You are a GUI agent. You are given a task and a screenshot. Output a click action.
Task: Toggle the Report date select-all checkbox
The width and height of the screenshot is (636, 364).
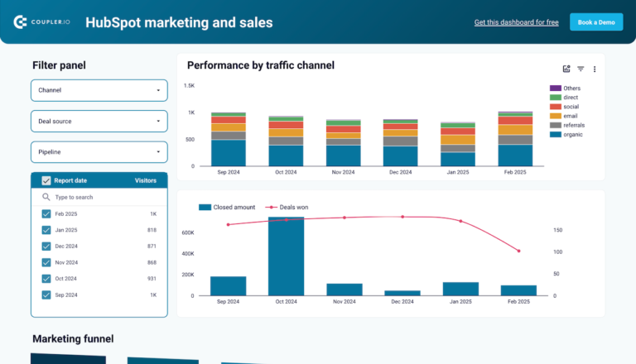46,180
